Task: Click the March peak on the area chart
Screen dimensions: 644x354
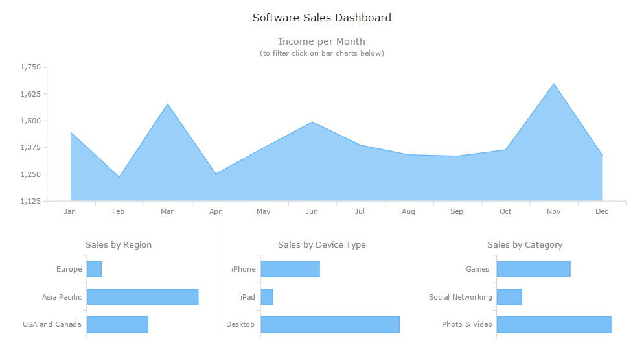Action: pos(167,104)
